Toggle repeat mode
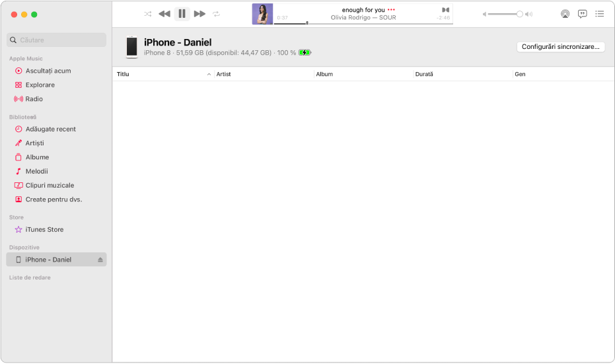The image size is (615, 364). coord(216,14)
